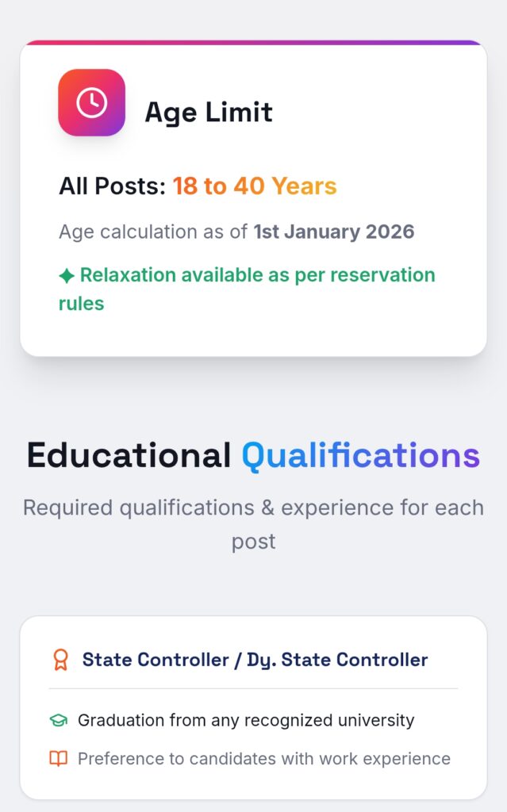The height and width of the screenshot is (812, 507).
Task: Click the orange award ribbon icon
Action: point(60,660)
